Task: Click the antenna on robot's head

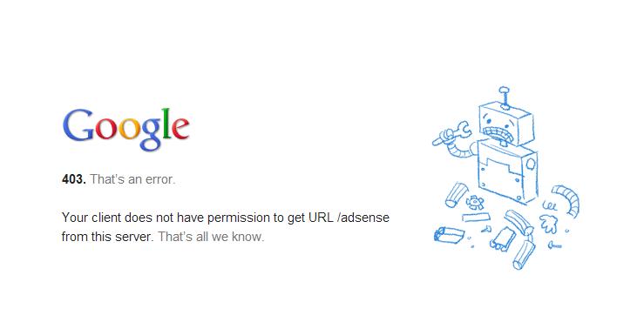Action: click(x=505, y=97)
